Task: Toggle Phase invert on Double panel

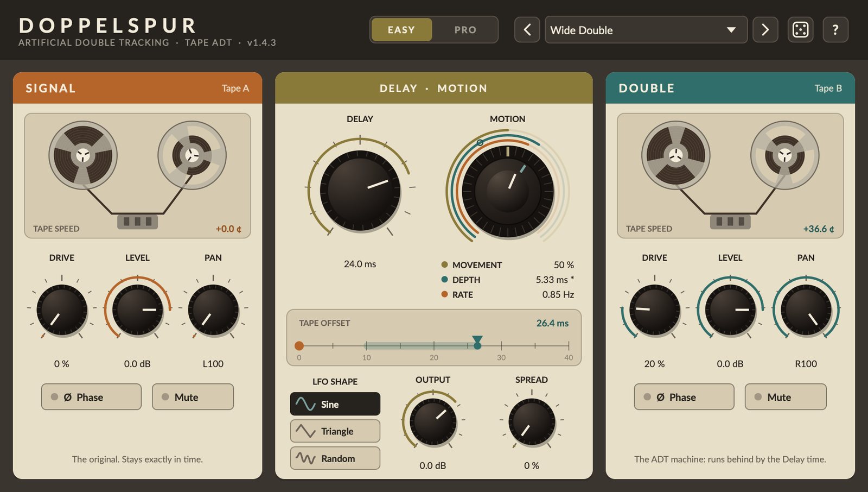Action: pyautogui.click(x=684, y=397)
